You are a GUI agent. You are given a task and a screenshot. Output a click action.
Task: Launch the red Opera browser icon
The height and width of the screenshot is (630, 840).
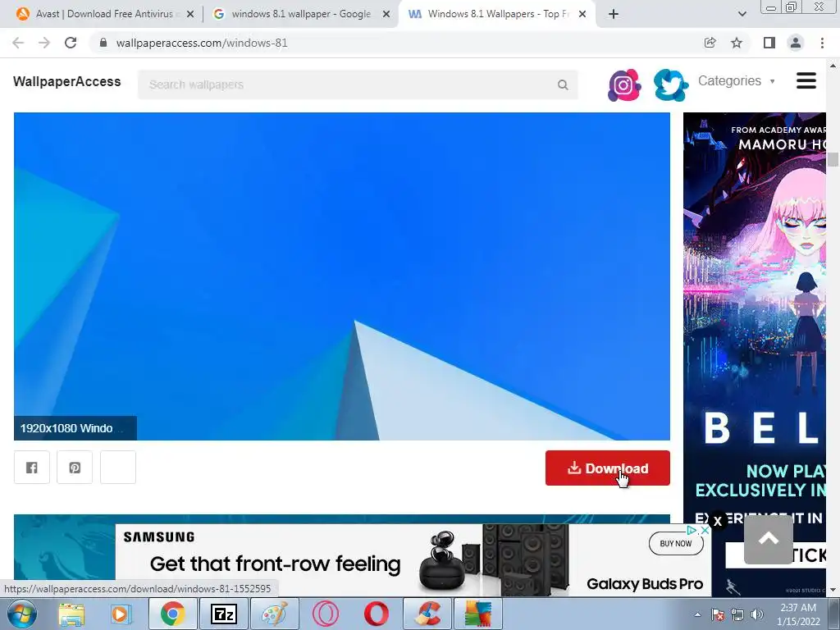[x=376, y=614]
